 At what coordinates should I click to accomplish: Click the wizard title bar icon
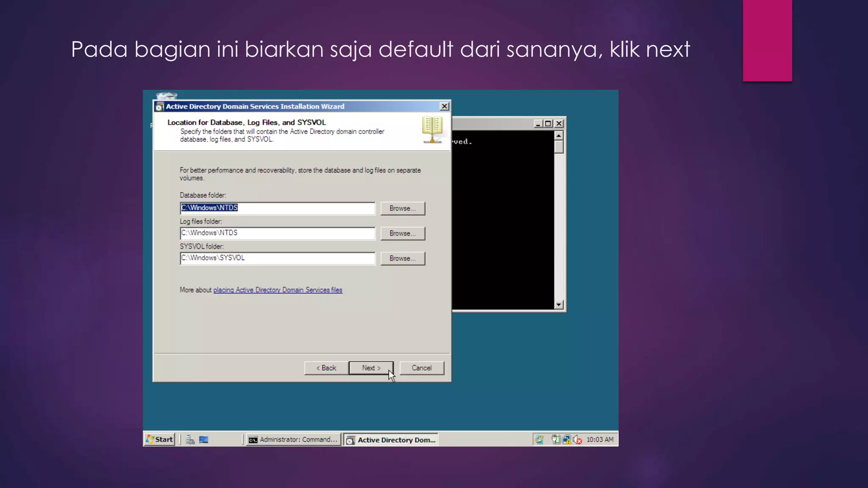point(159,107)
